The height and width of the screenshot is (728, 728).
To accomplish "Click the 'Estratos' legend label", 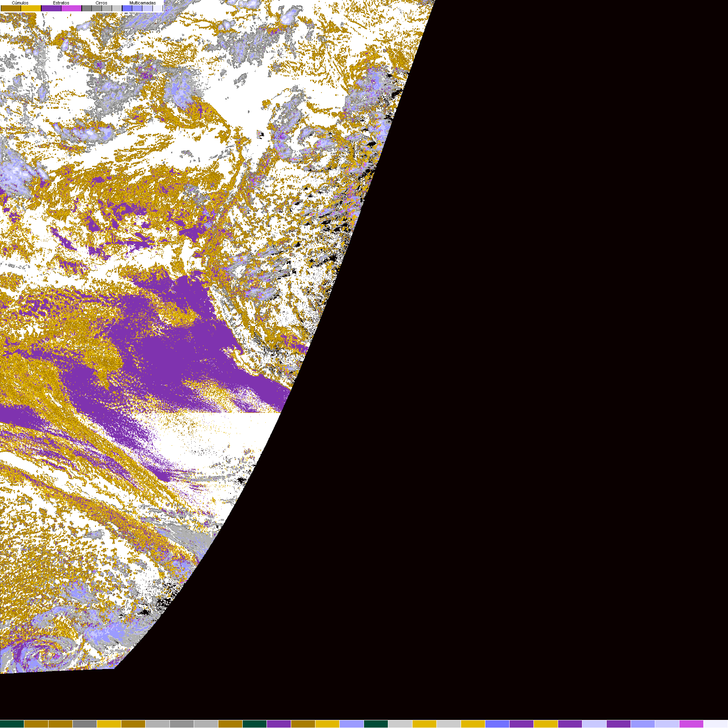I will pos(61,3).
